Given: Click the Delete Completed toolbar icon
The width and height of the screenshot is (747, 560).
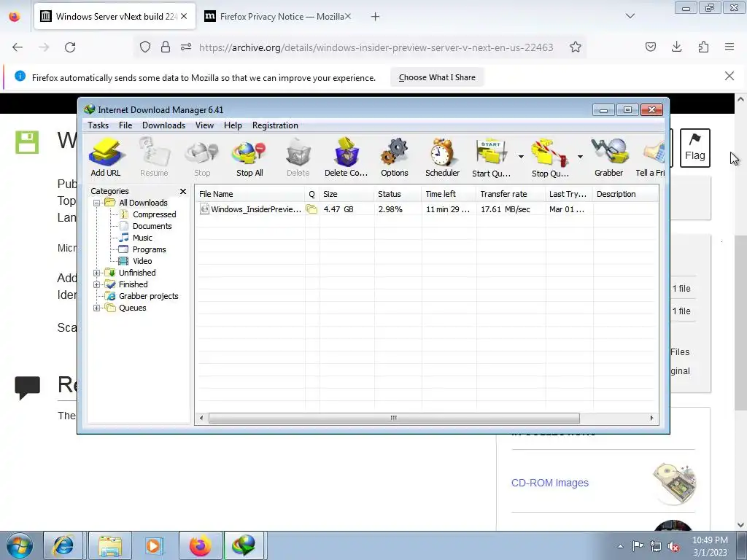Looking at the screenshot, I should coord(347,157).
